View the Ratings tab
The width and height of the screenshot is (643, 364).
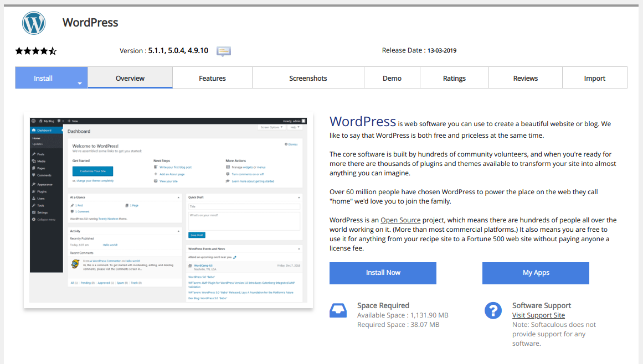[x=454, y=78]
